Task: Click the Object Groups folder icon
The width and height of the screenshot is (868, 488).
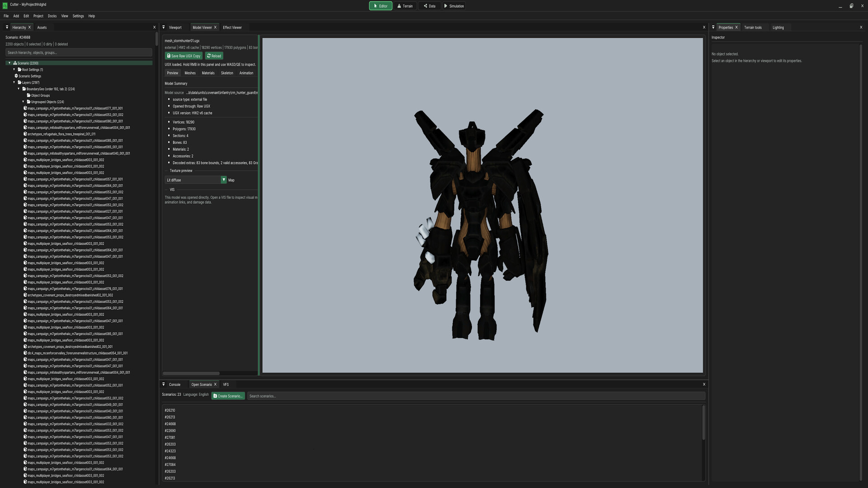Action: pos(28,95)
